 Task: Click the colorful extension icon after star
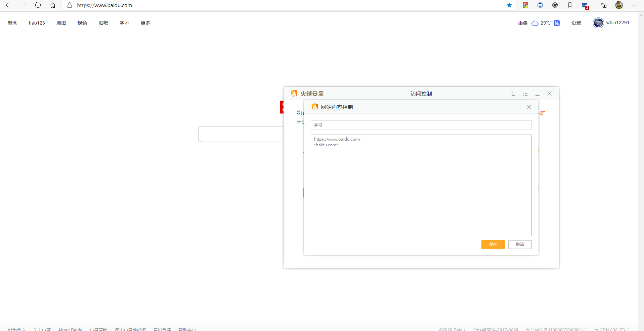[x=525, y=5]
